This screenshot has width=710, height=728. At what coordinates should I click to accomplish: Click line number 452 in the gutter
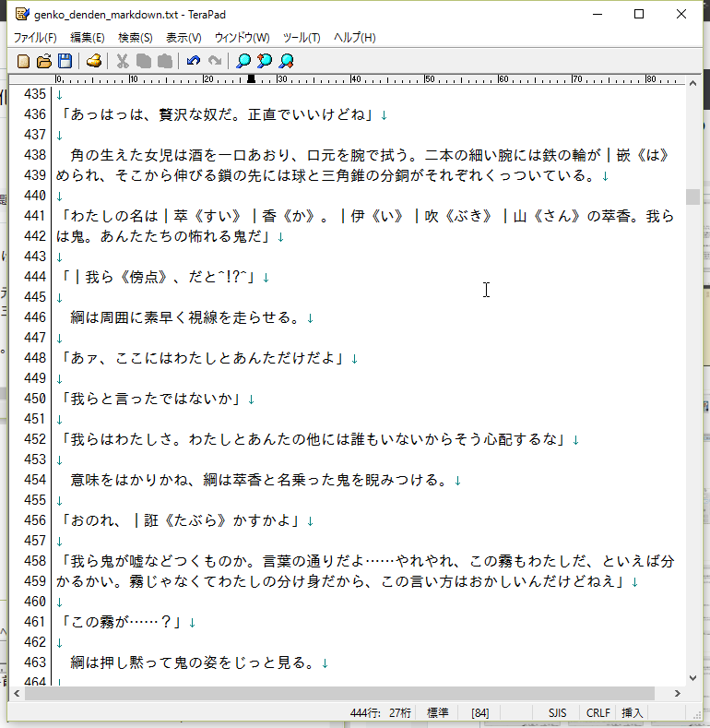(x=35, y=439)
